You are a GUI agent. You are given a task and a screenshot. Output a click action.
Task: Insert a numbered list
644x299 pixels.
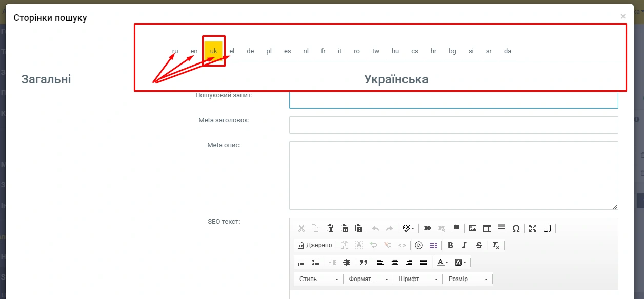click(301, 262)
